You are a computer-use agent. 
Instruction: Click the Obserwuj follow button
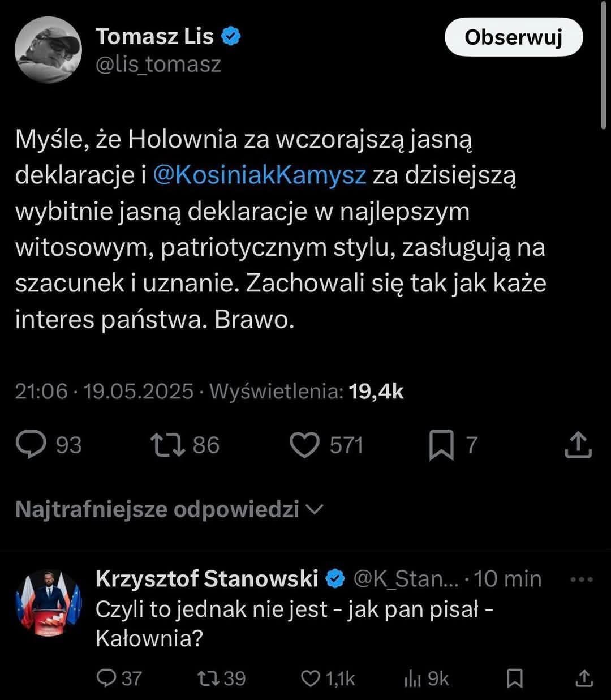pos(513,37)
